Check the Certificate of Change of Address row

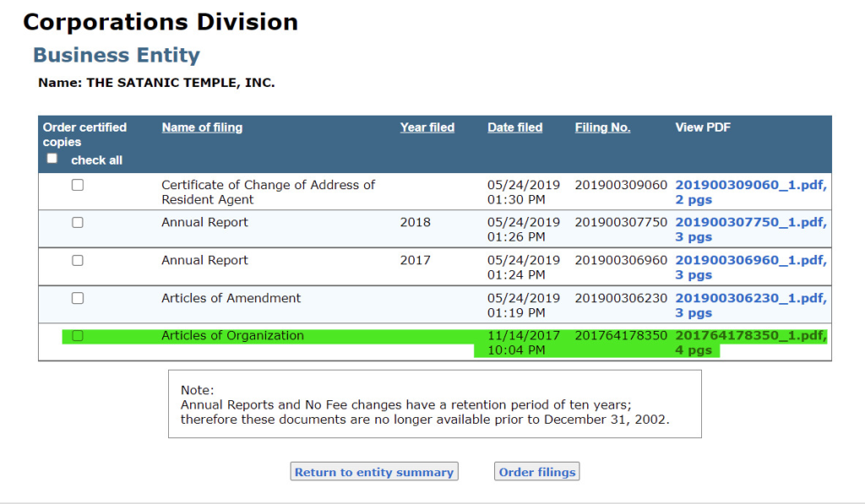pyautogui.click(x=77, y=184)
